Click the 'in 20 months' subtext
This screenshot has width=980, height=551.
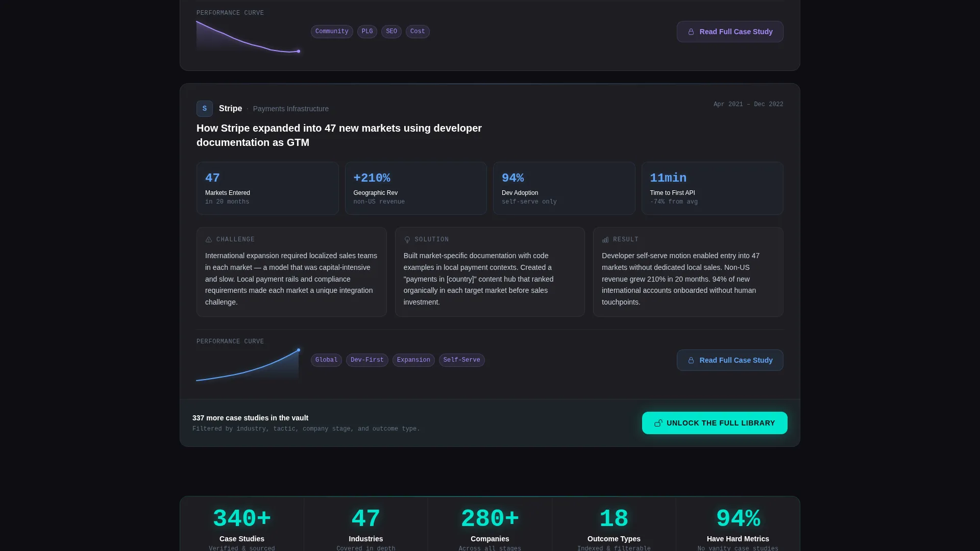click(227, 202)
